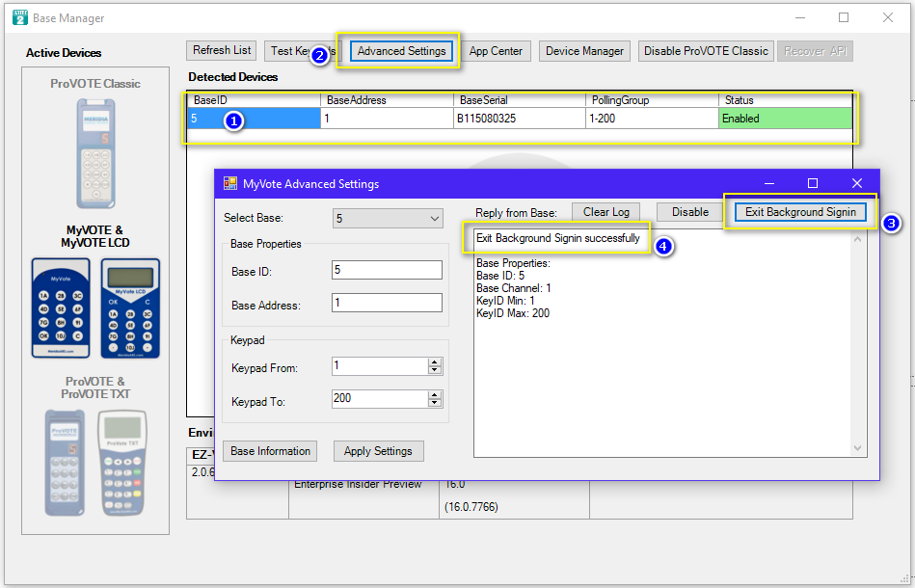
Task: Launch Device Manager
Action: [x=584, y=51]
